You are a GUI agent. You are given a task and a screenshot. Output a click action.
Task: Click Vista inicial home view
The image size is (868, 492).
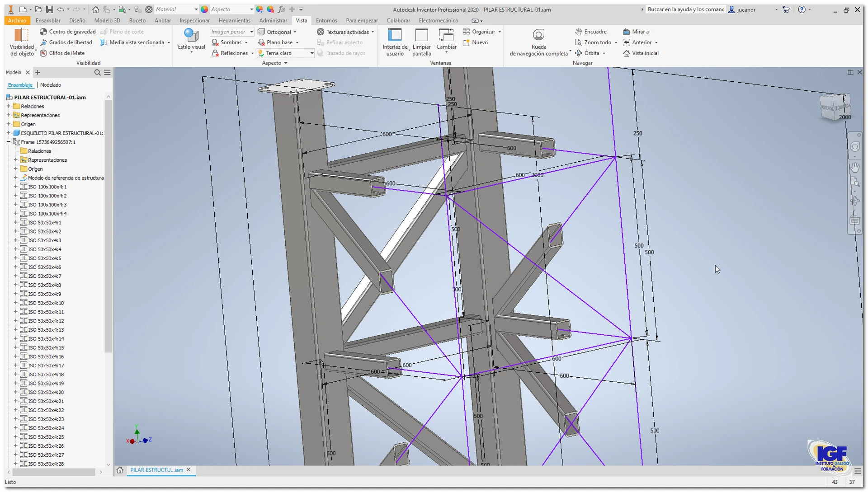click(641, 53)
